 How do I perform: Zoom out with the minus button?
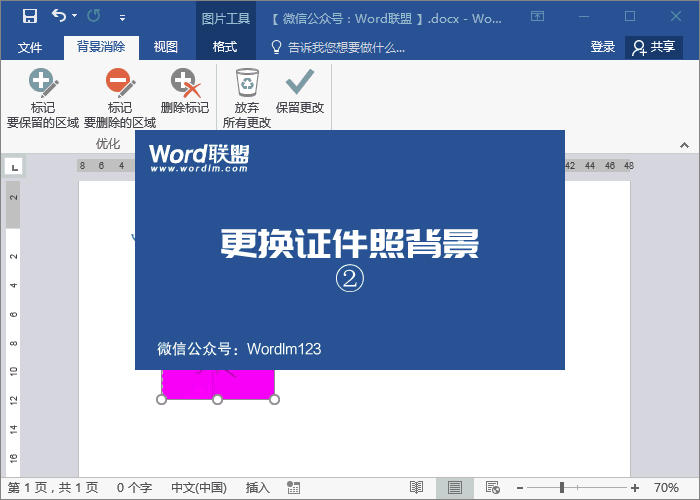point(520,488)
